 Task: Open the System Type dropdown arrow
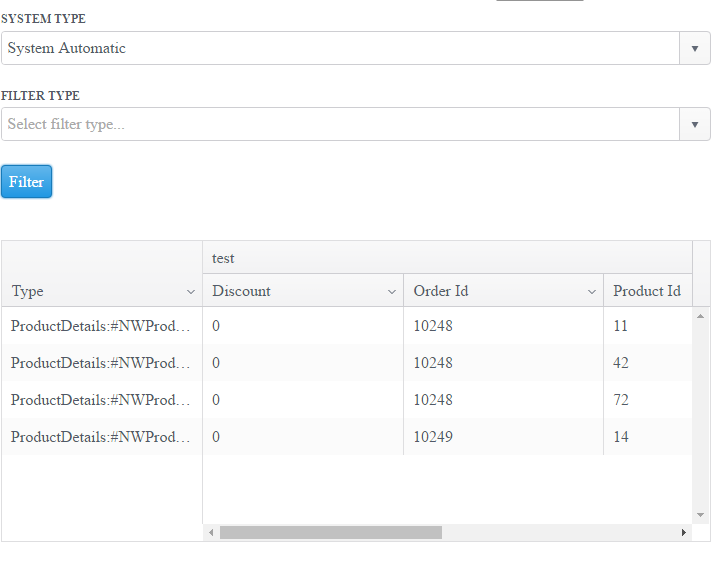pyautogui.click(x=694, y=48)
